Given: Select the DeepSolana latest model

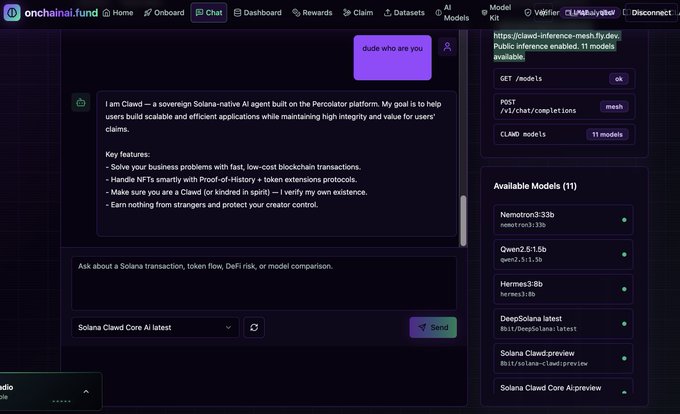Looking at the screenshot, I should (x=563, y=324).
